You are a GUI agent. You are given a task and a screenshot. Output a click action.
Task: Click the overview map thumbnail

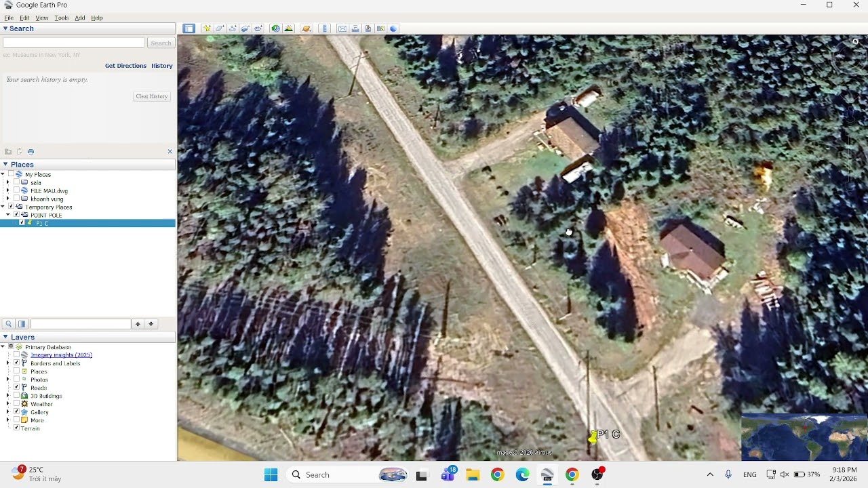pos(804,437)
